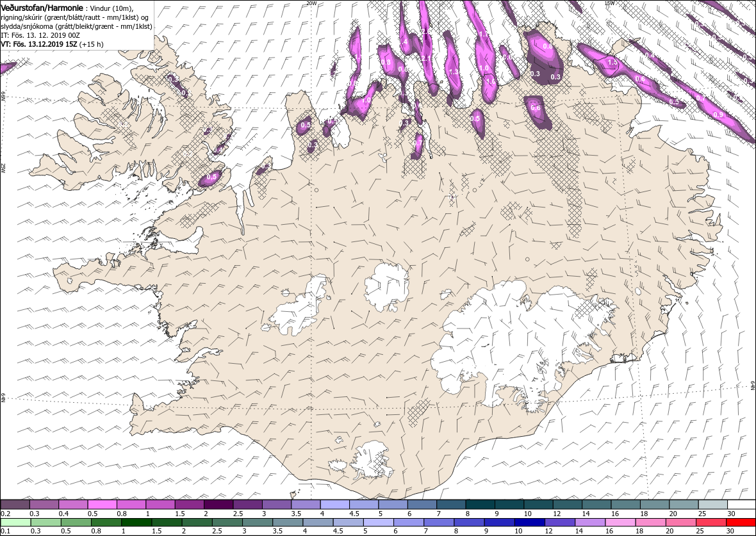Click the '0.1' label under lower legend
The width and height of the screenshot is (756, 536).
[x=5, y=532]
